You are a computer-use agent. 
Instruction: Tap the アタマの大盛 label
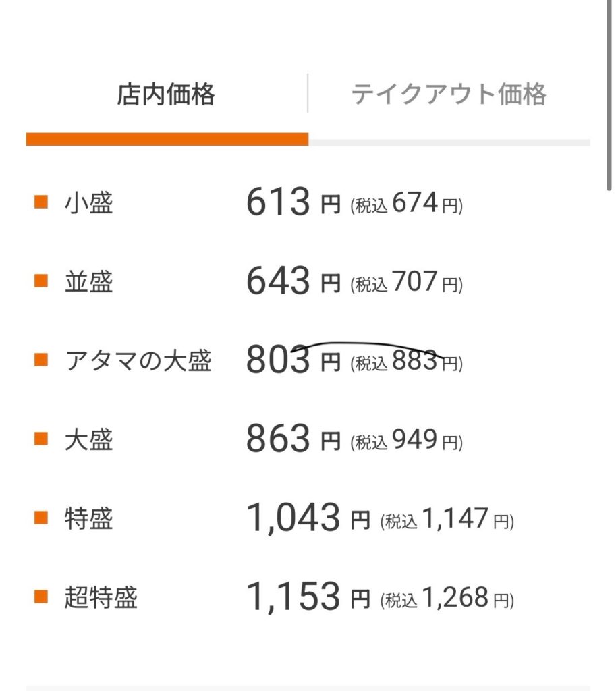[138, 361]
